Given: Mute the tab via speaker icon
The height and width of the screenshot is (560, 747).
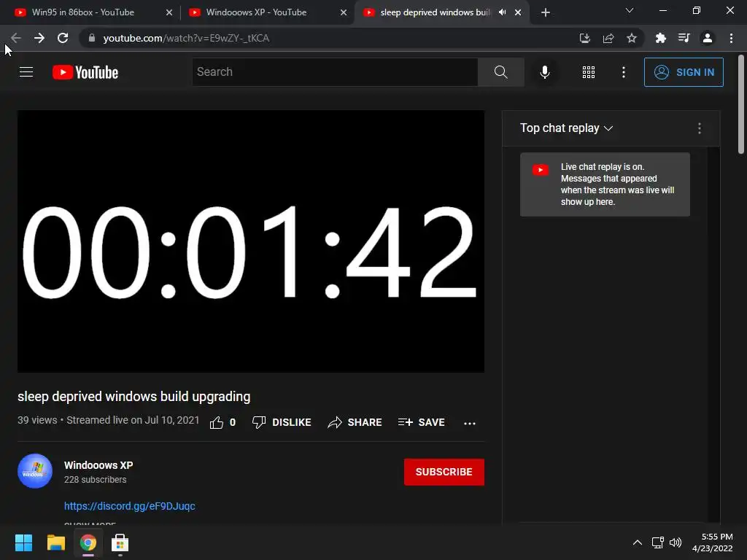Looking at the screenshot, I should pos(502,12).
